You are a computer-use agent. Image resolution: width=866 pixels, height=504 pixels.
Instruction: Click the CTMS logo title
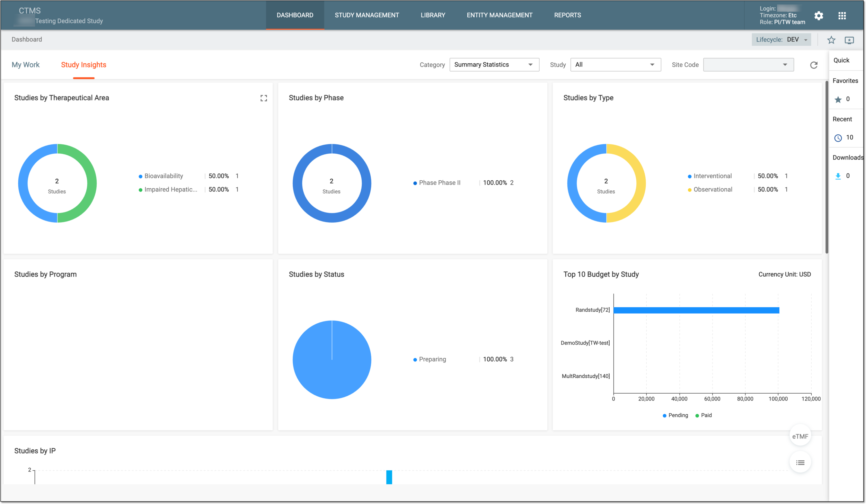tap(29, 11)
